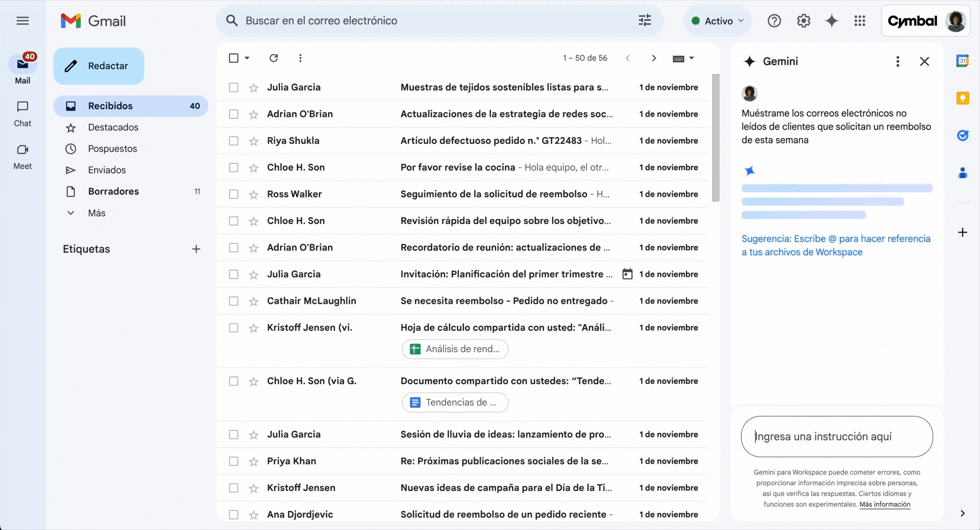
Task: Open Chat from the left rail
Action: [x=23, y=114]
